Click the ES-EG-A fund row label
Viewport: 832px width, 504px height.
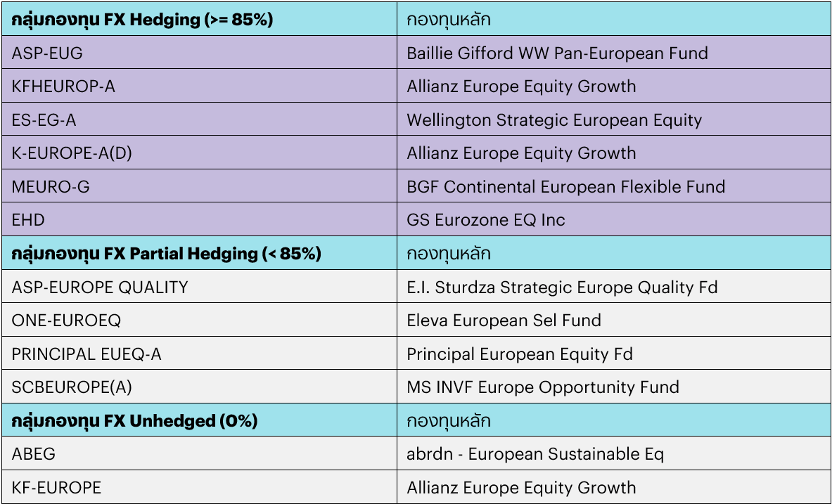[x=44, y=120]
